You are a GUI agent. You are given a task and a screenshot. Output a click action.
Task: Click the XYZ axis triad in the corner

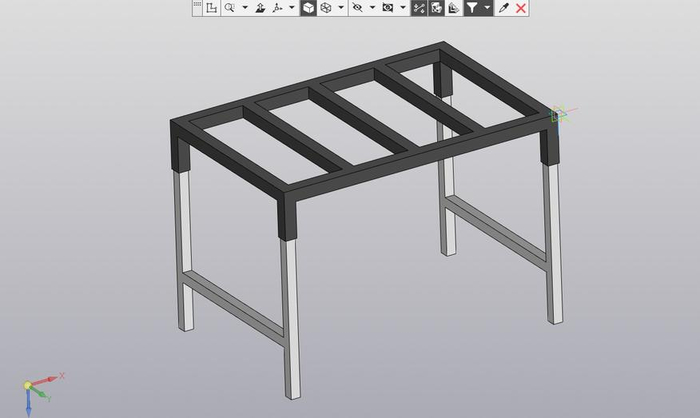[42, 393]
